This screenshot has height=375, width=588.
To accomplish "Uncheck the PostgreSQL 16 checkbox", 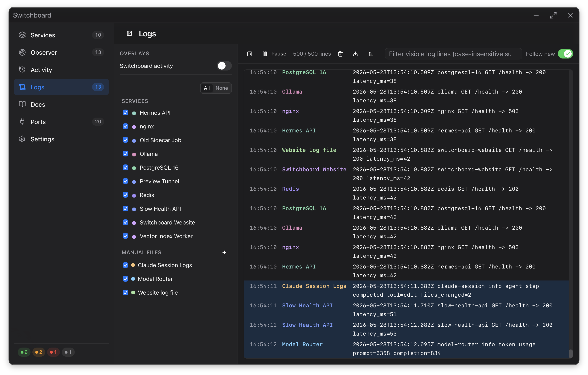I will 125,167.
